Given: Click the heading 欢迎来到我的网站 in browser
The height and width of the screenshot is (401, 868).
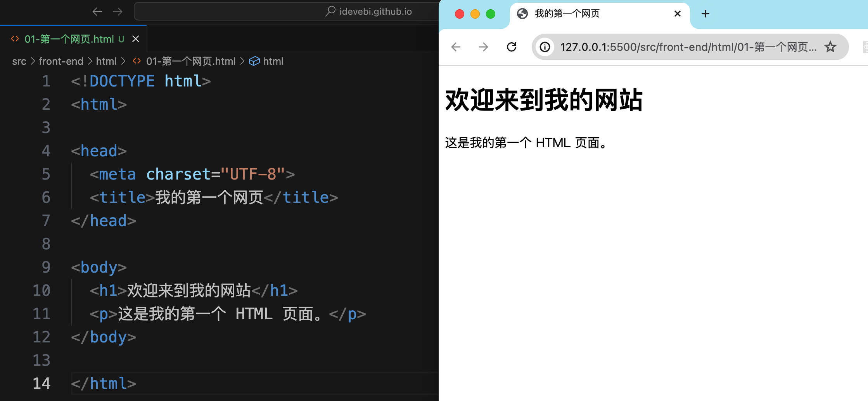Looking at the screenshot, I should pyautogui.click(x=544, y=100).
